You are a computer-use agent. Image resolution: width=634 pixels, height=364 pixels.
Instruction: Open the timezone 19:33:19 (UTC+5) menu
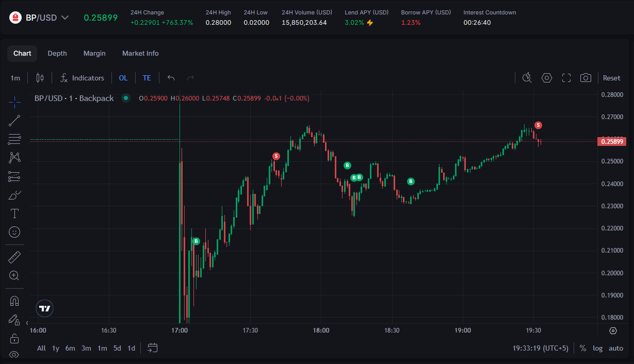(540, 348)
